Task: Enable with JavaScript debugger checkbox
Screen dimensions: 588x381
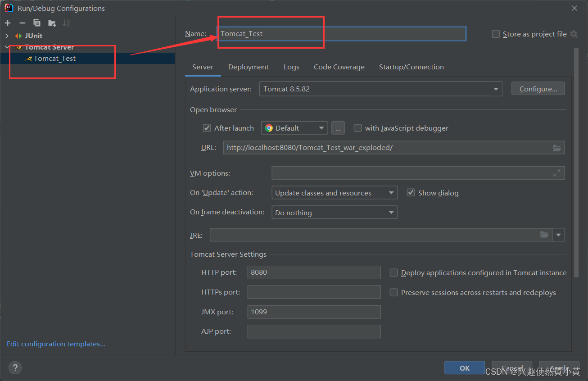Action: (x=357, y=128)
